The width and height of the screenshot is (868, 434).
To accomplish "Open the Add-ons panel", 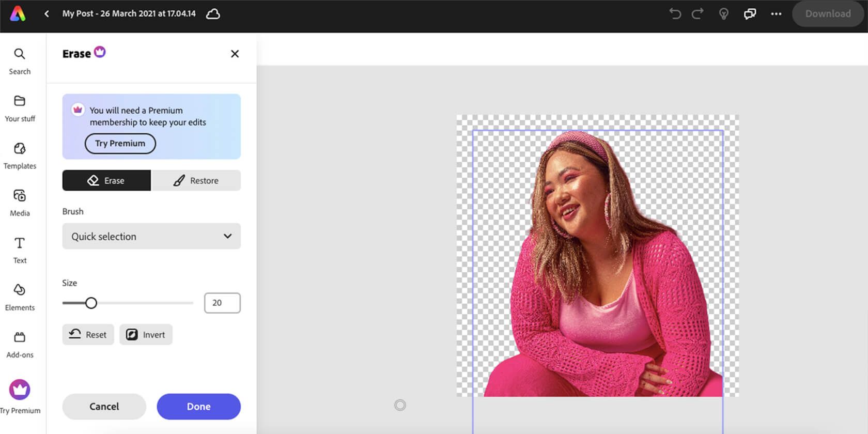I will click(20, 345).
